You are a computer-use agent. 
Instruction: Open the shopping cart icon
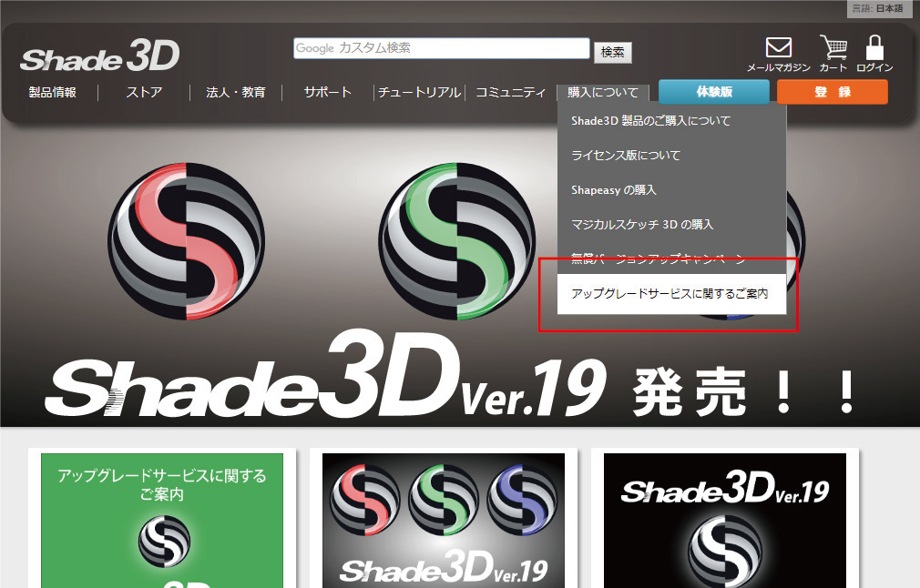[x=833, y=47]
